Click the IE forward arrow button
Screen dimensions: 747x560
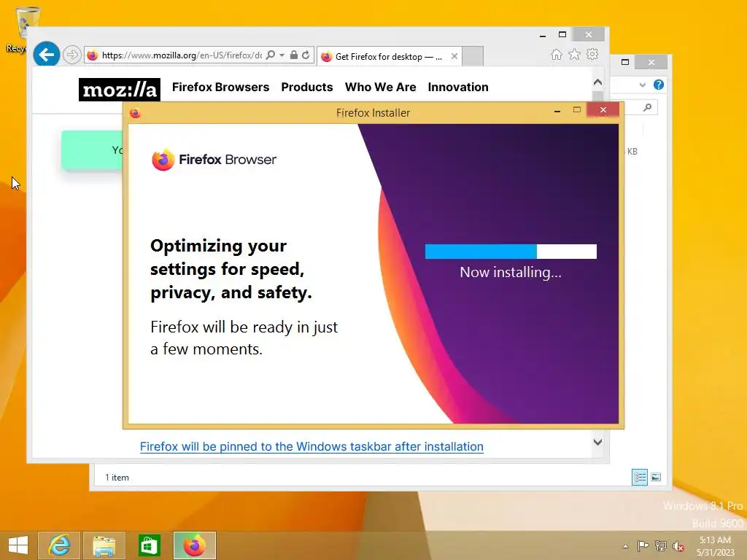[x=72, y=55]
